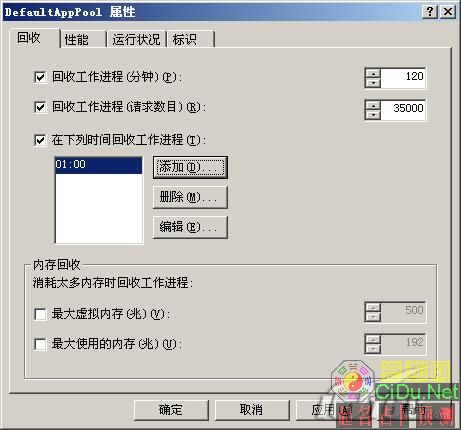Increase recycle minutes with the up arrow
Screen dimensions: 461x430
click(x=373, y=74)
